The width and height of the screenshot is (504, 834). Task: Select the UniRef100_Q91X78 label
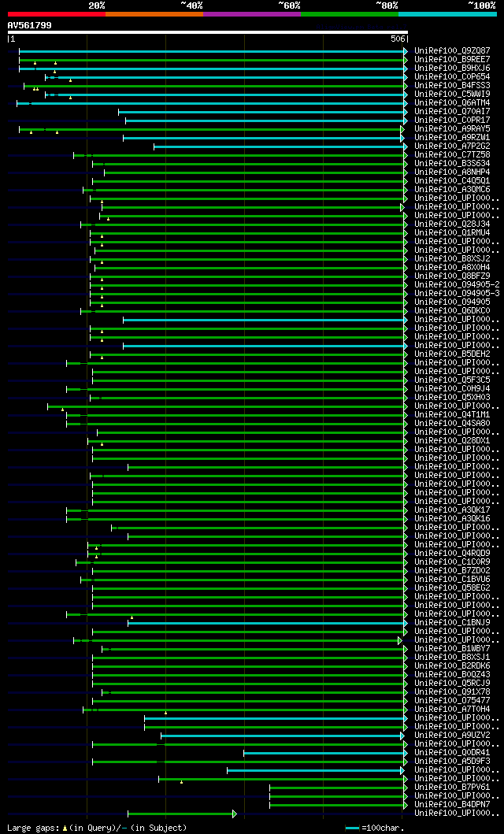[x=453, y=692]
